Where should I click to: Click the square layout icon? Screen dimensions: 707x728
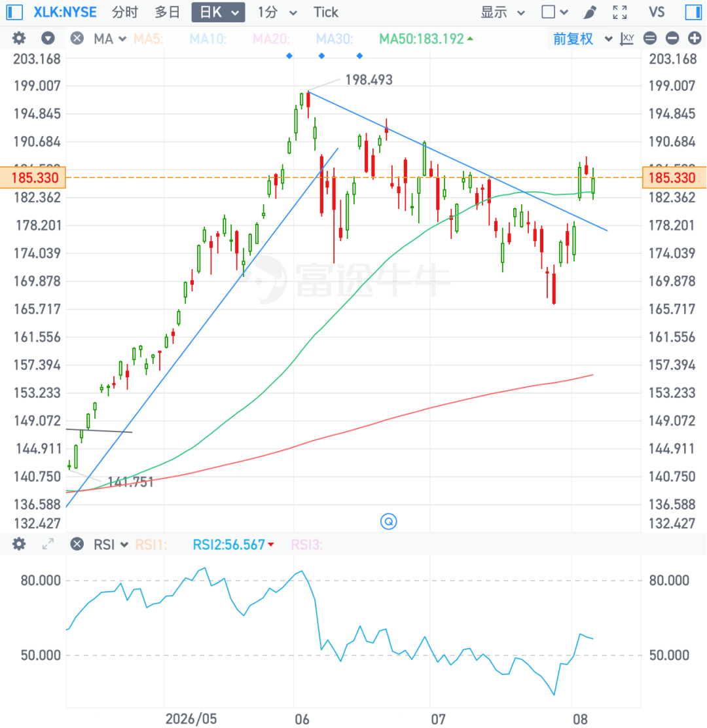point(548,12)
